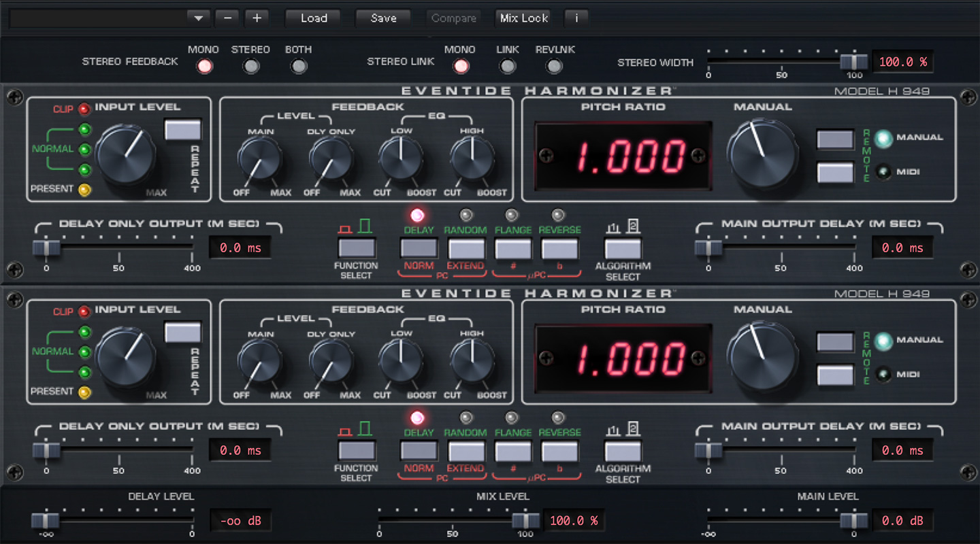This screenshot has width=980, height=544.
Task: Click top unit Main Output Delay ms field
Action: (902, 248)
